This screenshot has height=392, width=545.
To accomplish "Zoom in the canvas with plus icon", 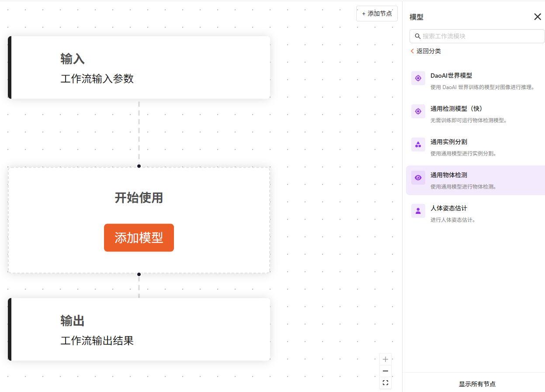I will [x=385, y=359].
